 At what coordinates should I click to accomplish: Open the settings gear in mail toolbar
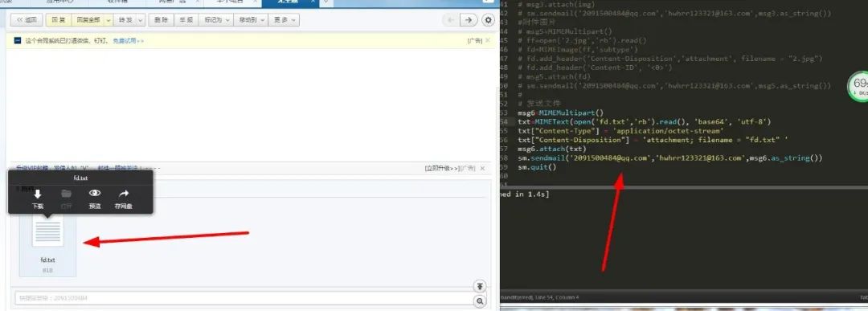(489, 20)
